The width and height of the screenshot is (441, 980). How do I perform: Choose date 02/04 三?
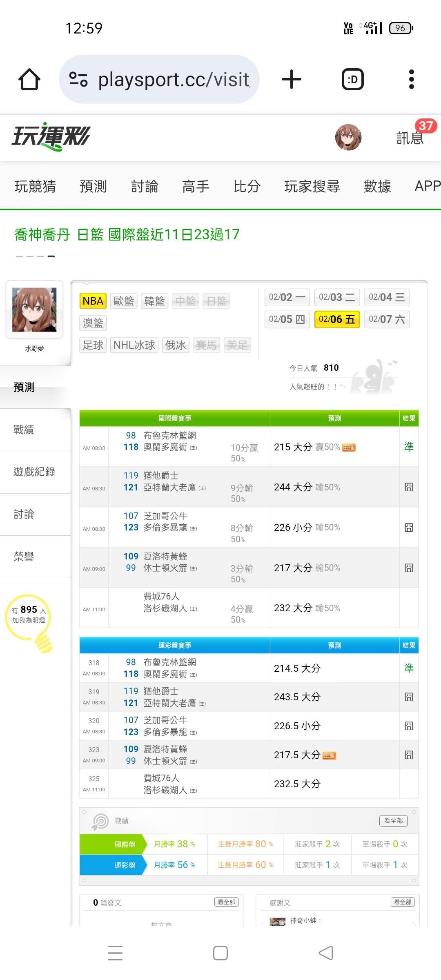387,297
